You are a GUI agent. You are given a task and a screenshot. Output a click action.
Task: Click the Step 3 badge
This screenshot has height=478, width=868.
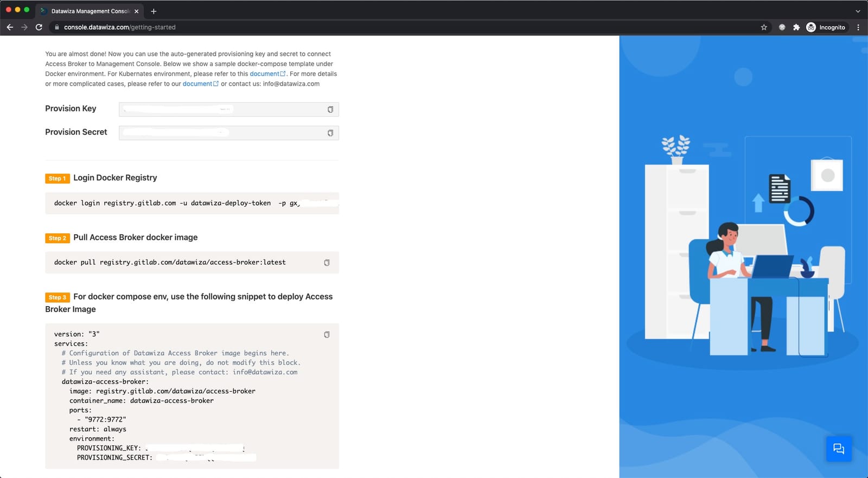[x=57, y=297]
